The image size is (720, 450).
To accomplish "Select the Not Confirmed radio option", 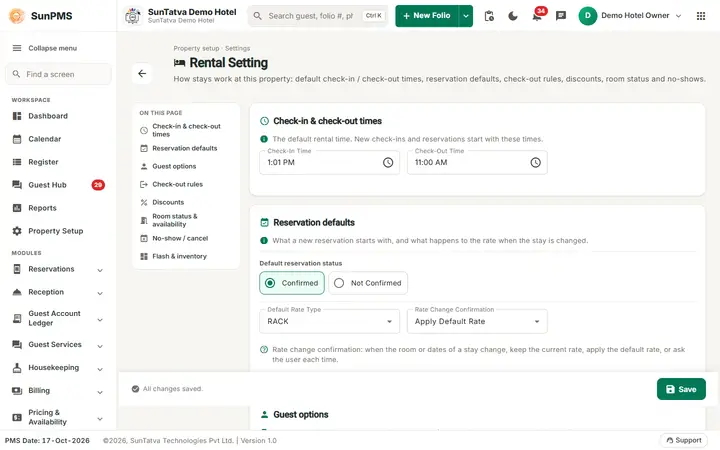I will tap(368, 283).
